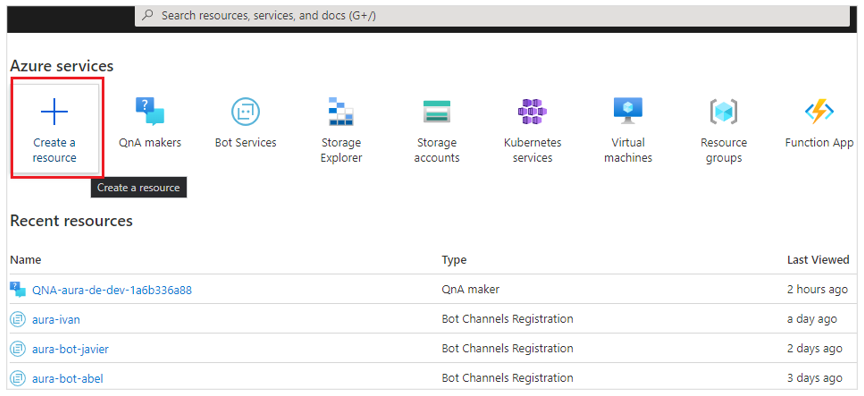Open QNA-aura-de-dev-1a6b336a88 resource link

click(x=112, y=290)
